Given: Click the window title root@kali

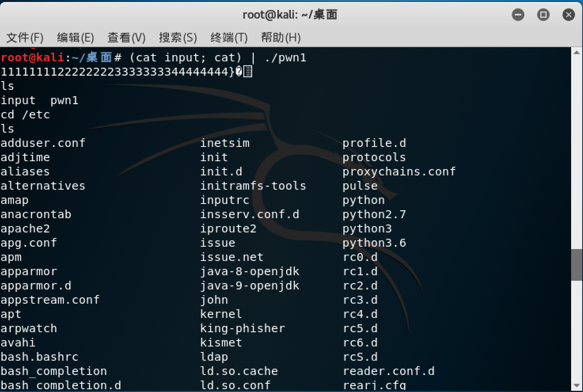Looking at the screenshot, I should (290, 15).
